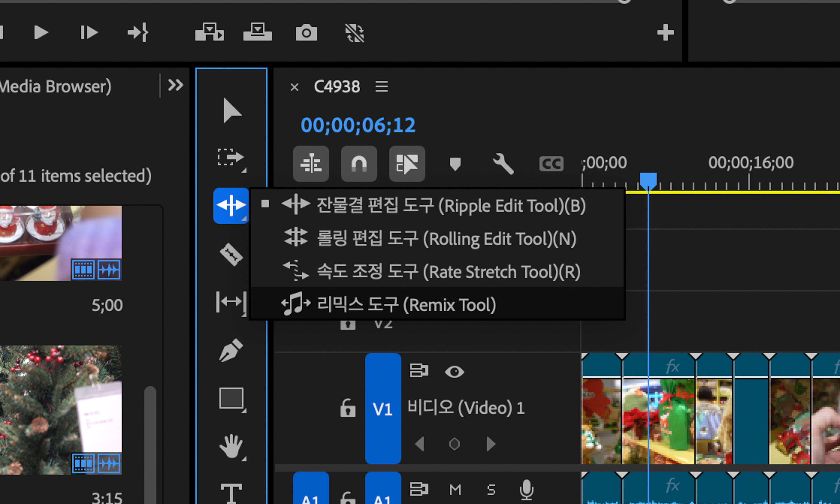This screenshot has width=840, height=504.
Task: Toggle the V1 track lock
Action: click(x=348, y=408)
